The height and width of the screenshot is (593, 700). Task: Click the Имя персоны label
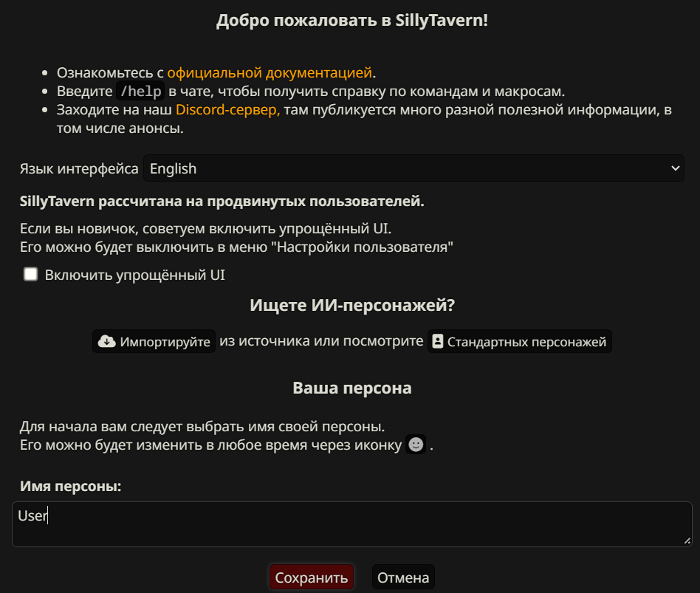70,486
